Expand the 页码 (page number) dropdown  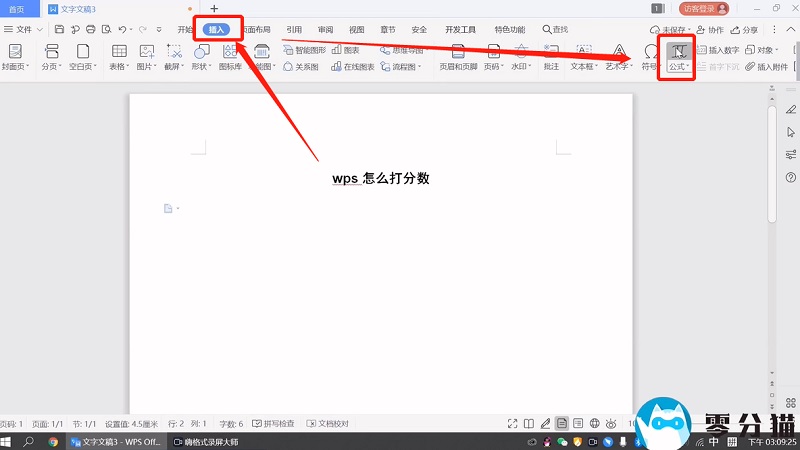[x=491, y=56]
